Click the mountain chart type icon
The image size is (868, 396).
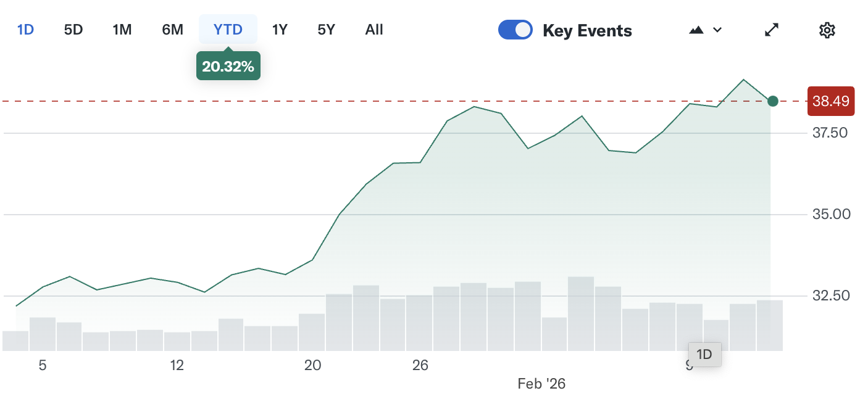tap(696, 30)
